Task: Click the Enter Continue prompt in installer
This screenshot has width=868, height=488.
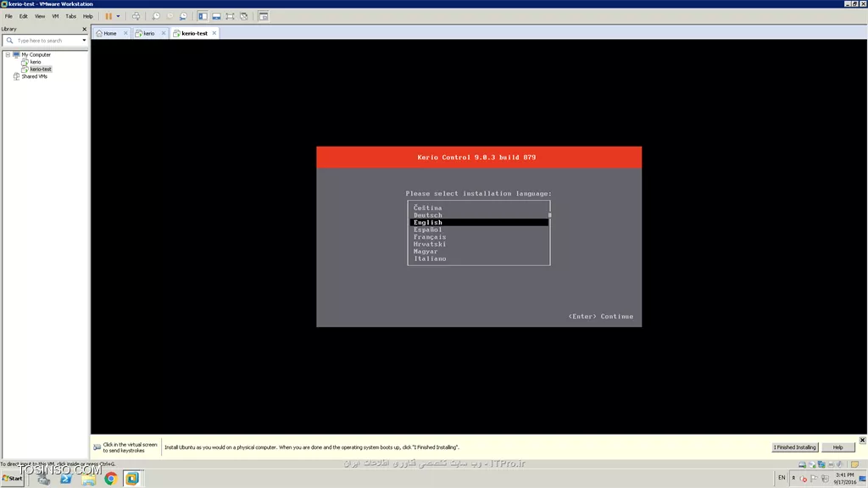Action: 601,317
